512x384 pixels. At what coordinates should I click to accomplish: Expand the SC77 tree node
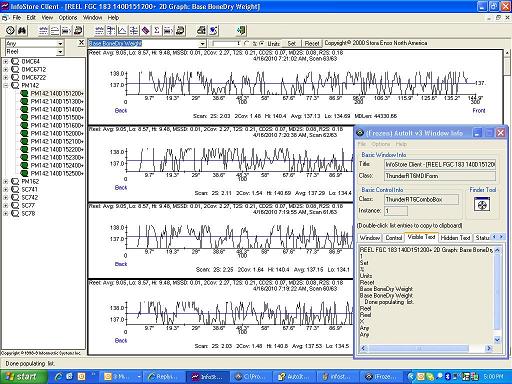(6, 205)
